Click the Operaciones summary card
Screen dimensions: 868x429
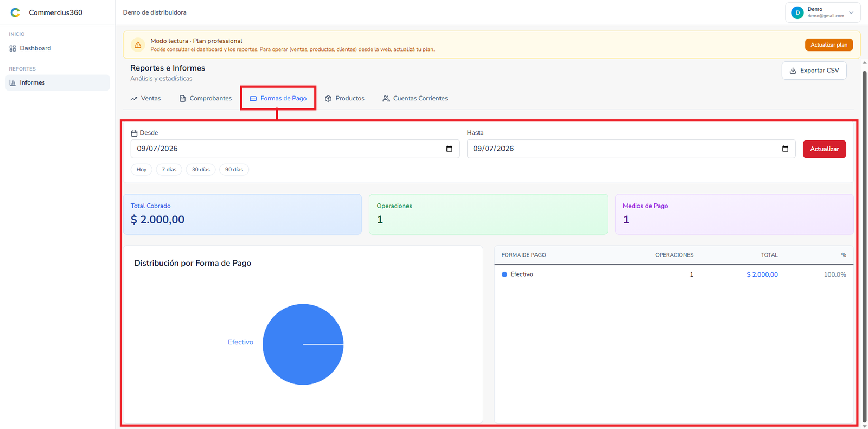[488, 214]
